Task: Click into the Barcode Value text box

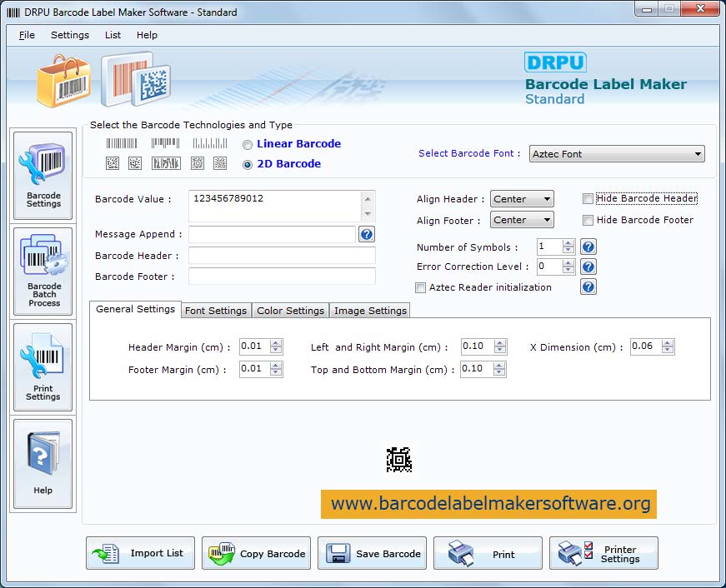Action: click(x=275, y=206)
